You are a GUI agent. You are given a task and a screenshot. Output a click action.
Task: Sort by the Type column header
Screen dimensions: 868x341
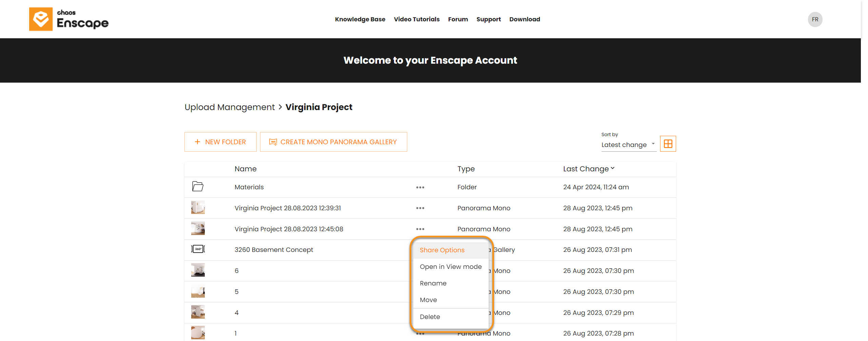point(466,169)
